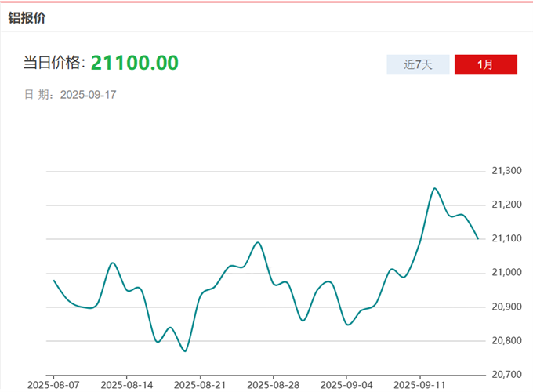Click x-axis label 2025-08-21
This screenshot has width=533, height=392.
pos(199,385)
